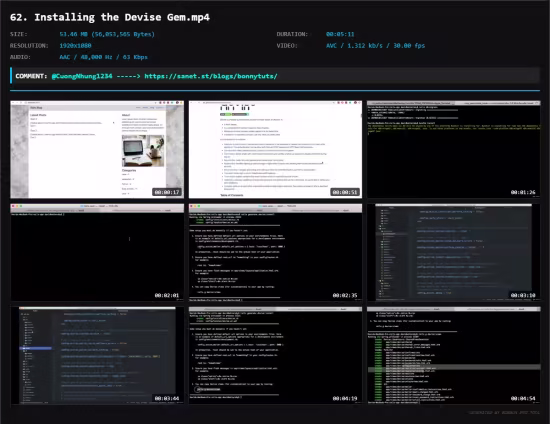Select the title "62. Installing the Devise Gem.mp4"
This screenshot has width=550, height=424.
pos(110,17)
